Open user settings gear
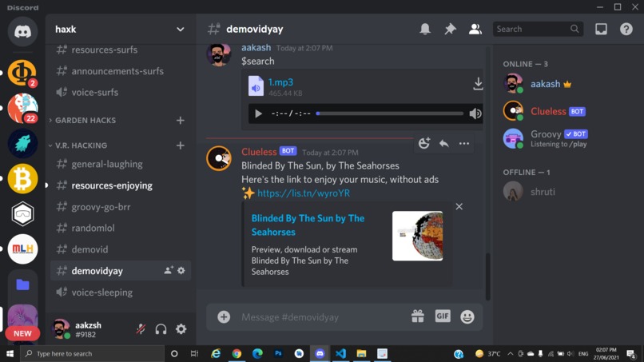 pos(181,328)
